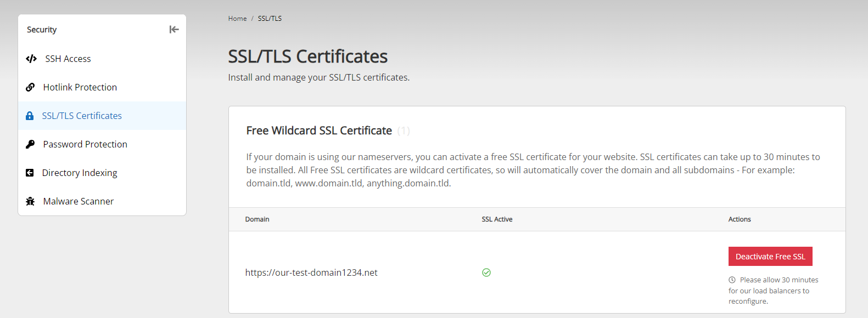Click the SSL/TLS breadcrumb item

(270, 19)
